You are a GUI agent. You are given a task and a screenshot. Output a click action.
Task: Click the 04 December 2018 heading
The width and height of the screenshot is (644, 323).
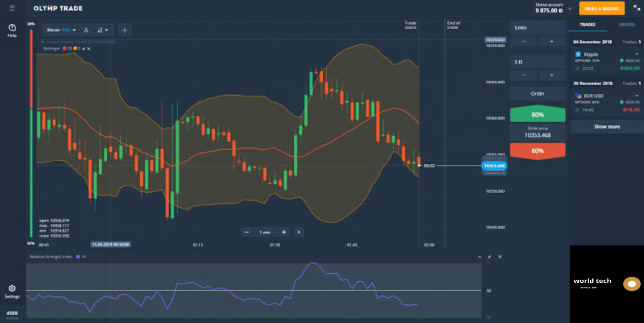(592, 42)
